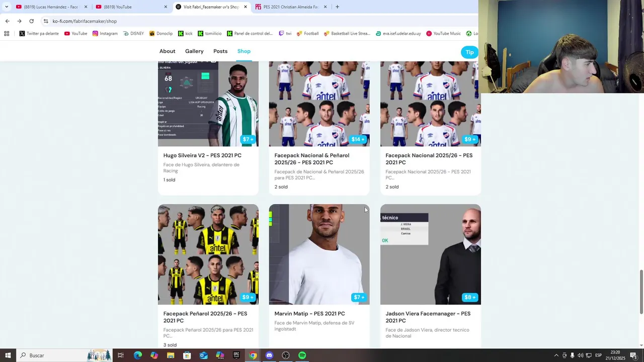
Task: Open the Panel de control bookmark
Action: coord(250,34)
